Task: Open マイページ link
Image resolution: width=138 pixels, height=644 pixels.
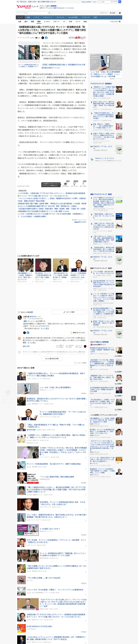Action: coord(103,13)
